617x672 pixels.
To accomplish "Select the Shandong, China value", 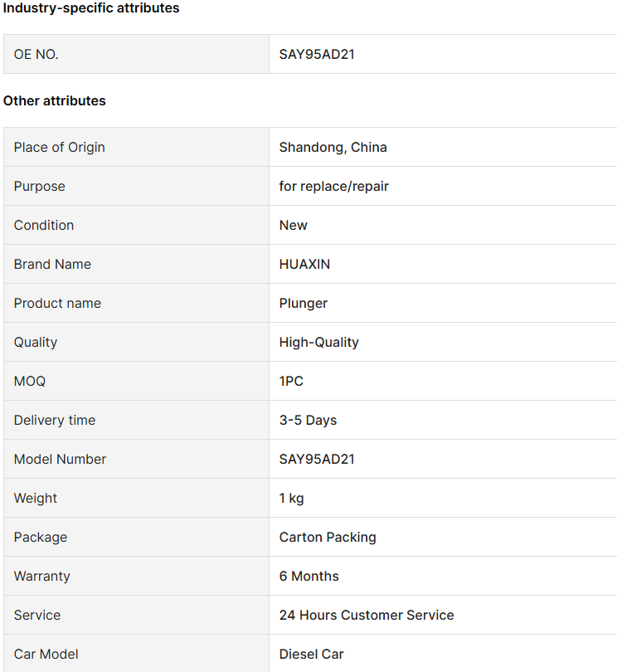I will coord(333,147).
